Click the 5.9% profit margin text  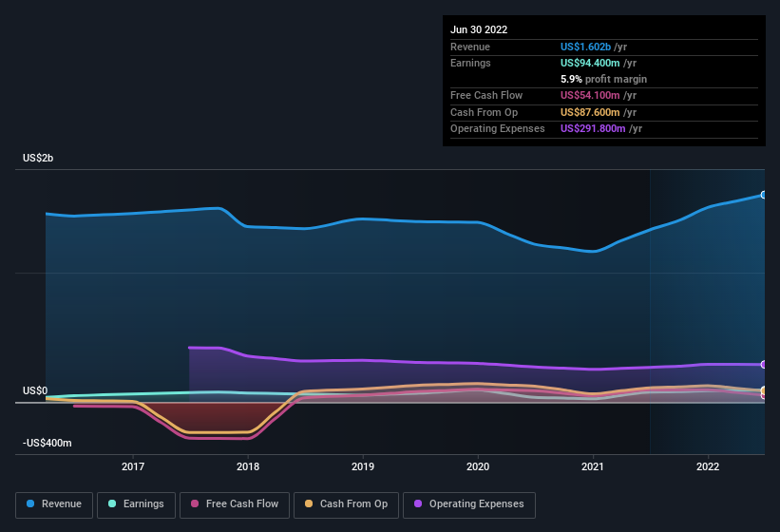click(603, 79)
